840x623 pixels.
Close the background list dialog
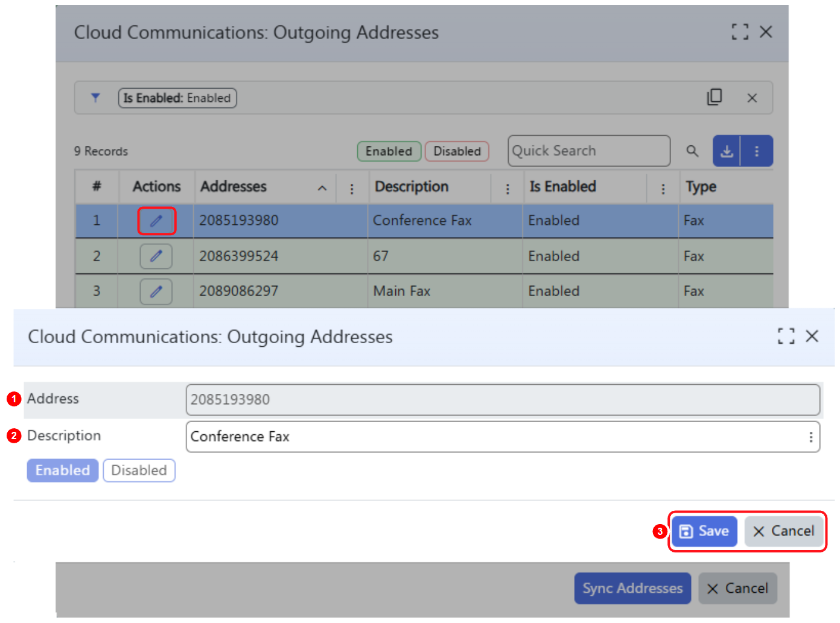pos(766,32)
